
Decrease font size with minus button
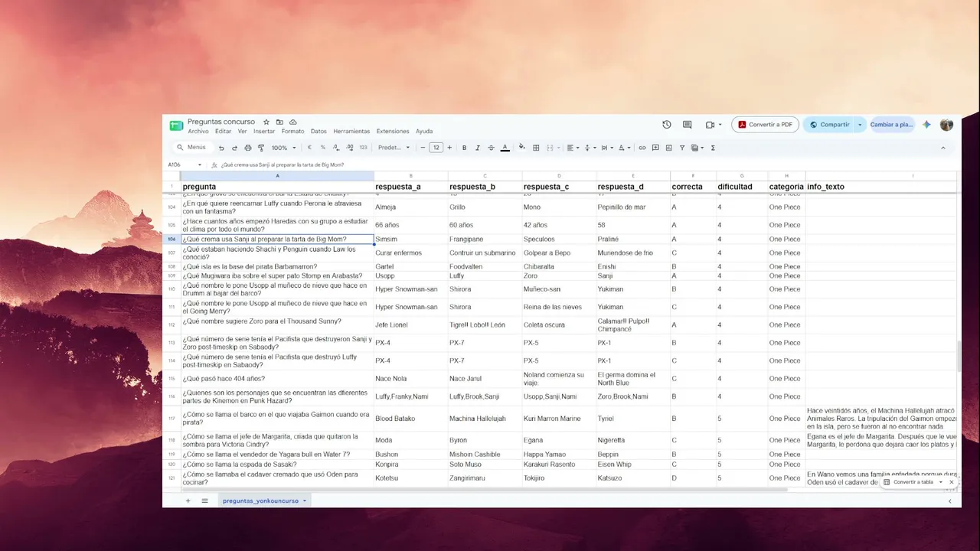423,148
